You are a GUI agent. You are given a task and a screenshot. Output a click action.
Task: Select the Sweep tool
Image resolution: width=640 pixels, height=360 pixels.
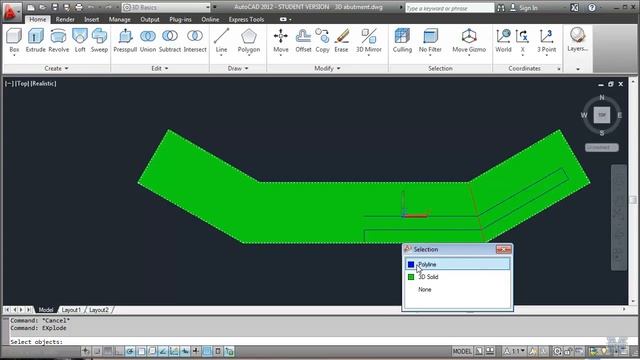99,40
